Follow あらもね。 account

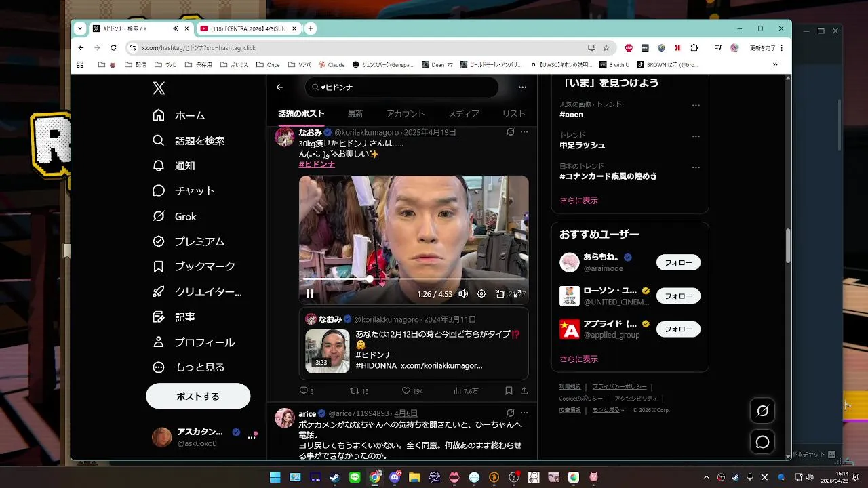678,262
